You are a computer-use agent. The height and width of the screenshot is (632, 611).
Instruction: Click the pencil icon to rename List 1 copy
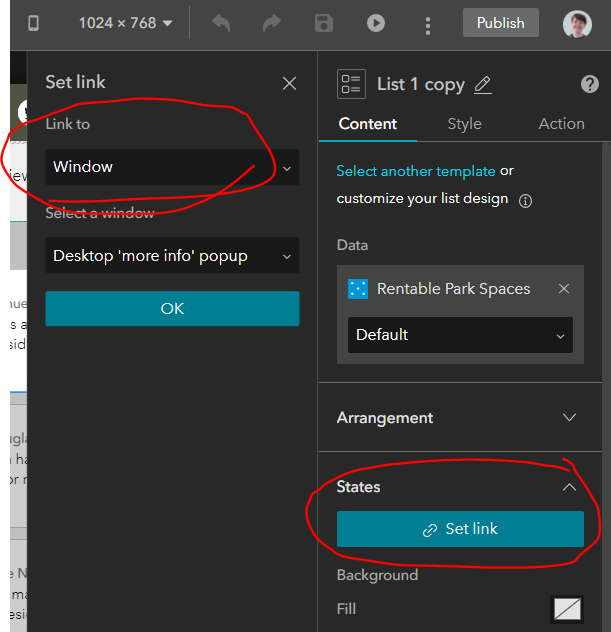tap(483, 85)
